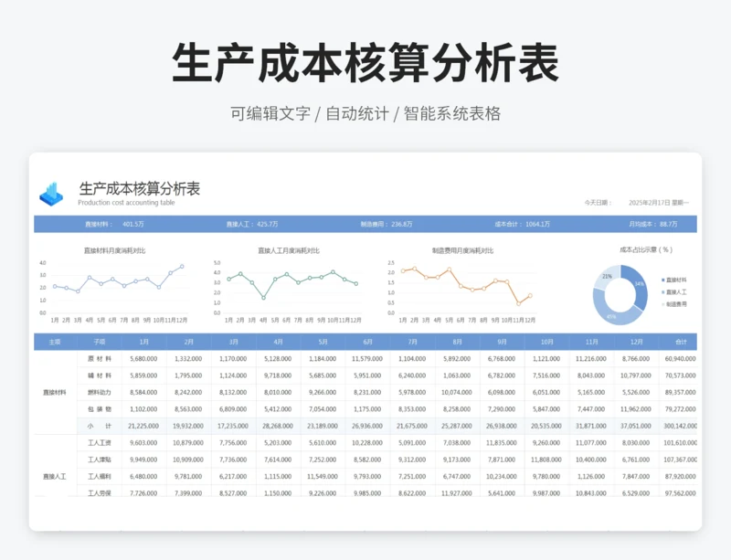731x560 pixels.
Task: Click subtotal total cell 300,142.000
Action: [x=680, y=426]
